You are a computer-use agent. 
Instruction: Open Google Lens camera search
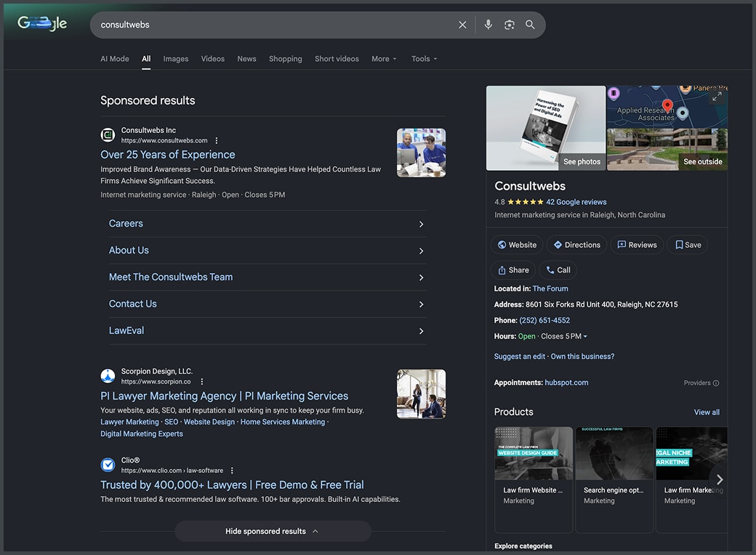[510, 24]
